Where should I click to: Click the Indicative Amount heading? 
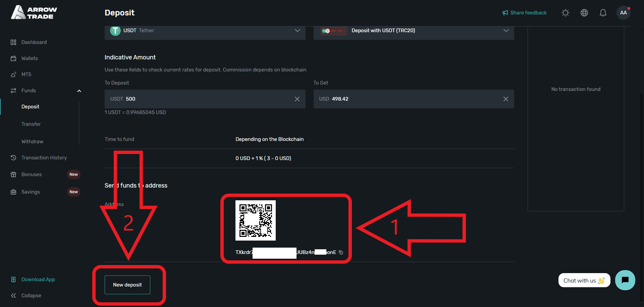(x=130, y=57)
